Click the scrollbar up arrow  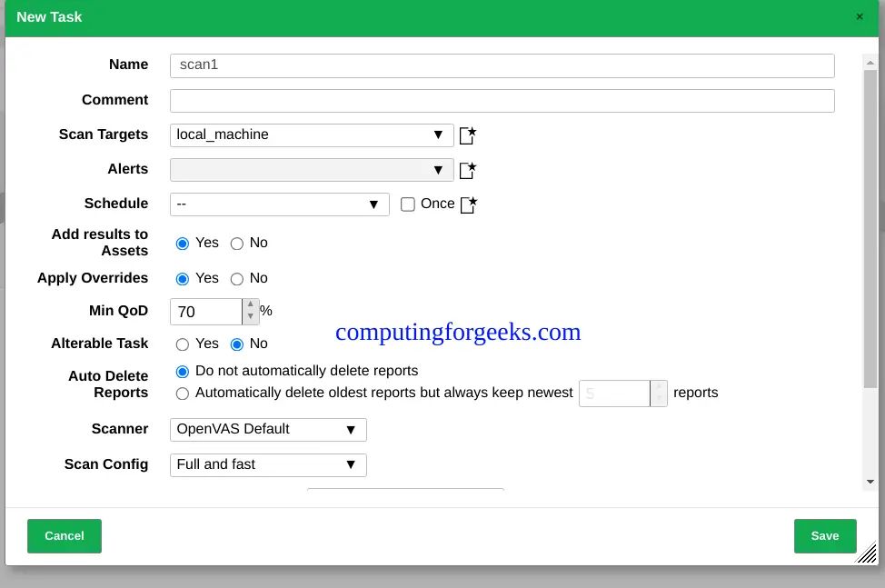[870, 62]
